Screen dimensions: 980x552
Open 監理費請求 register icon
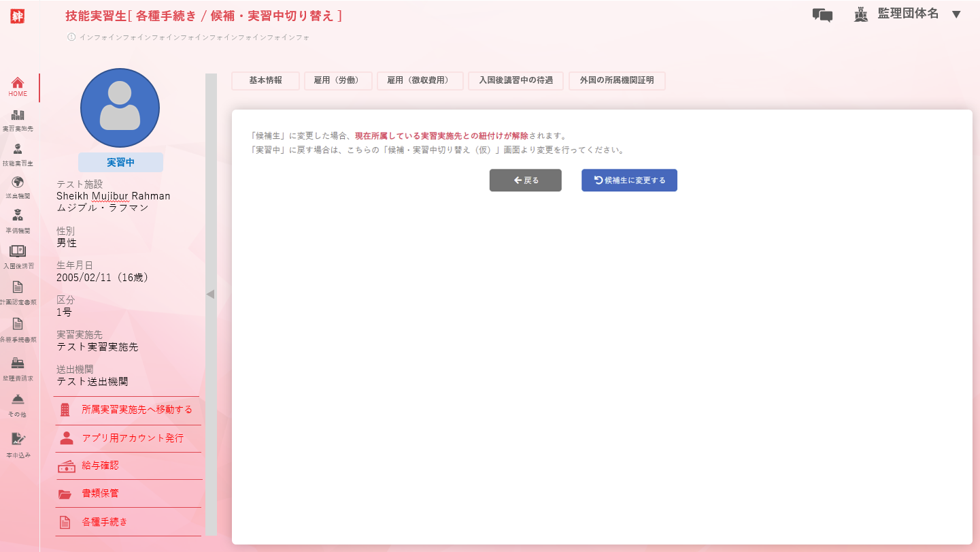tap(18, 363)
